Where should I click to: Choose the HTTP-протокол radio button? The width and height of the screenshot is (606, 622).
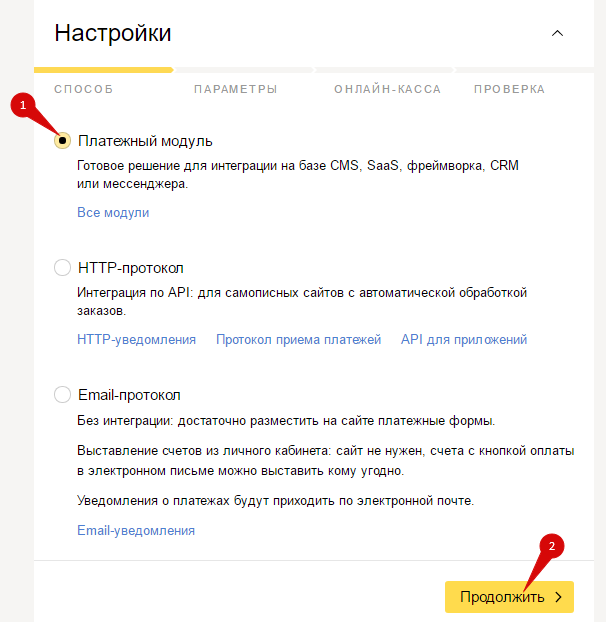[x=62, y=268]
